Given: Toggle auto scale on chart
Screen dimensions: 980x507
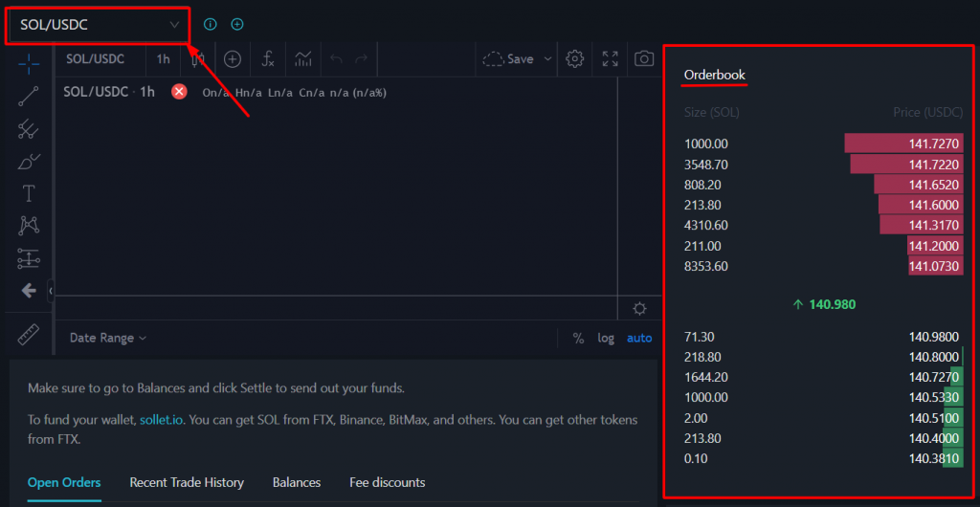Looking at the screenshot, I should [639, 338].
